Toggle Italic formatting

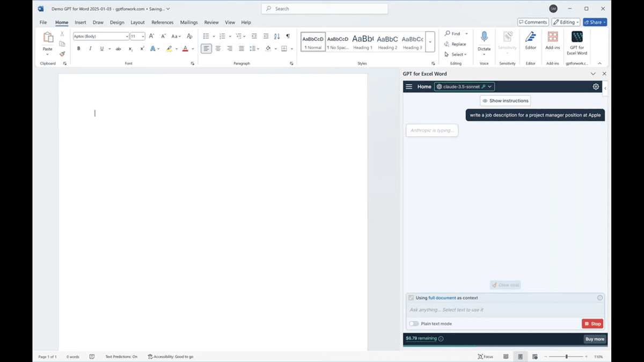point(90,48)
